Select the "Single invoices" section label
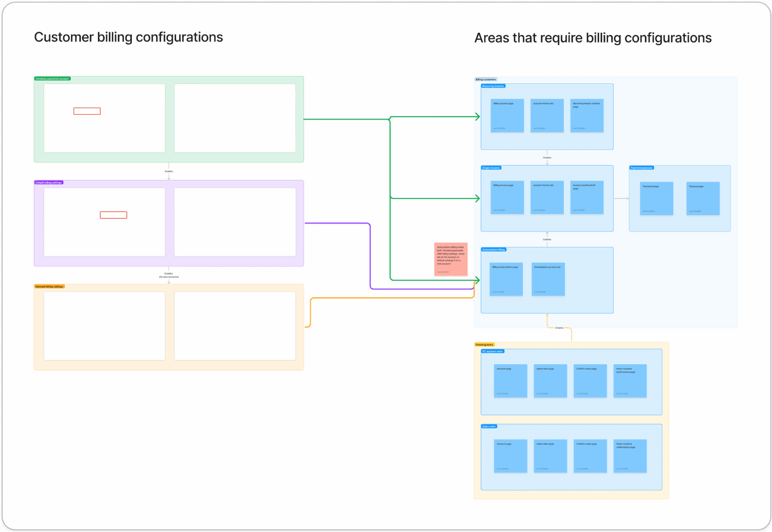This screenshot has width=772, height=532. [491, 168]
